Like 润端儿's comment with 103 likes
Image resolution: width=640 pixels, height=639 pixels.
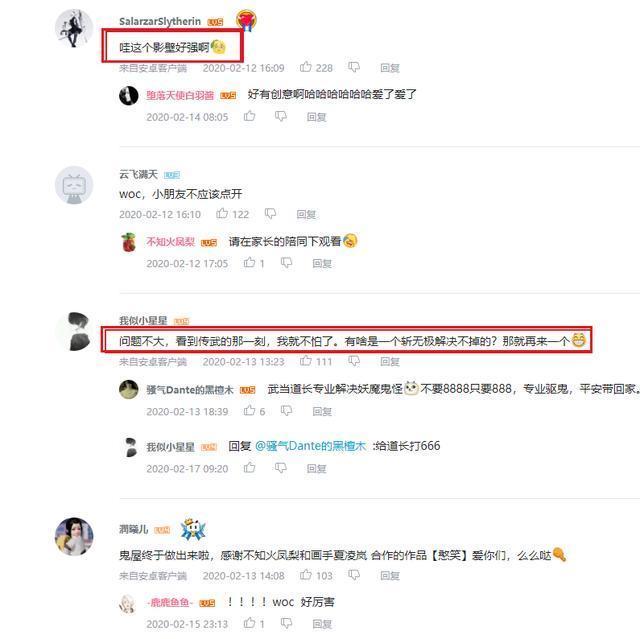tap(306, 575)
